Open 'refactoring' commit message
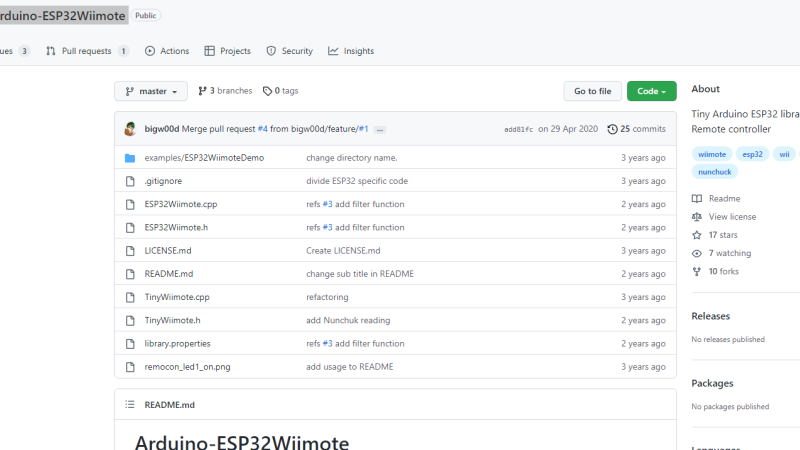800x450 pixels. click(327, 297)
